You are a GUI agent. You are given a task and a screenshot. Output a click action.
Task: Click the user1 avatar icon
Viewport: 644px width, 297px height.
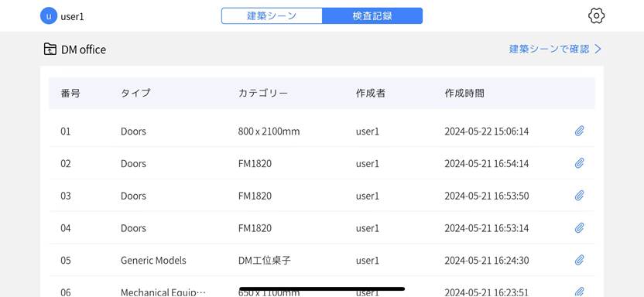(49, 16)
